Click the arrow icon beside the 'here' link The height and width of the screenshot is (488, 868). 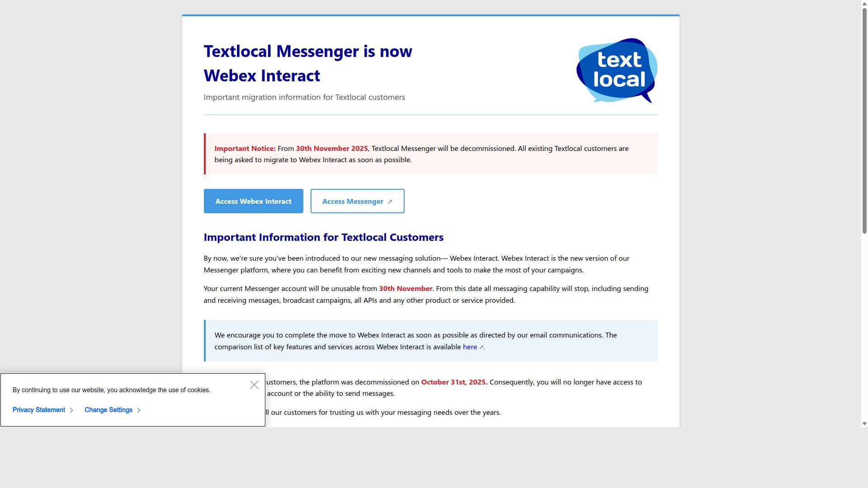pyautogui.click(x=481, y=347)
